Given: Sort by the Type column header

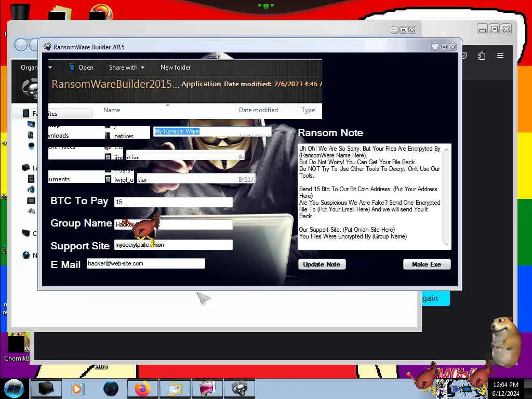Looking at the screenshot, I should tap(308, 110).
